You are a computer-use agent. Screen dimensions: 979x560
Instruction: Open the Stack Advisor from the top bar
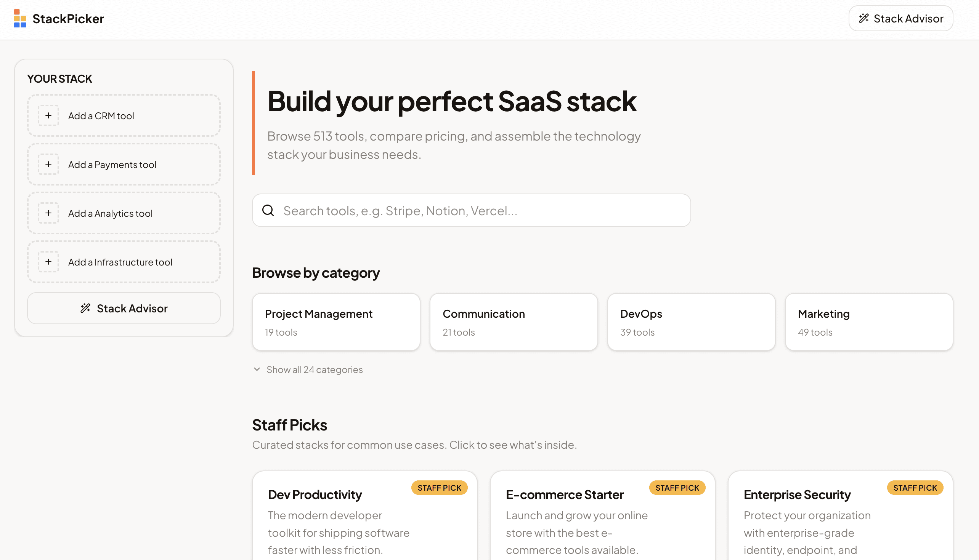click(x=900, y=18)
